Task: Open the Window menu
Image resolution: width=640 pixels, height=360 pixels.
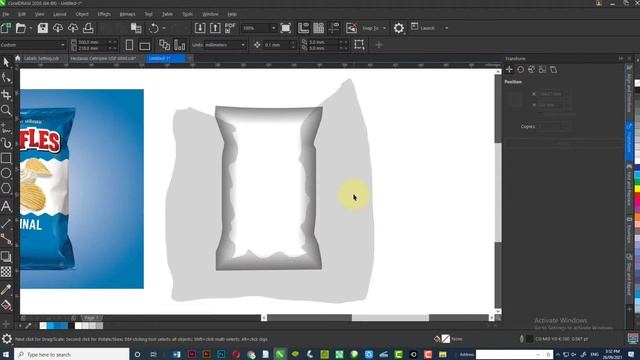Action: point(210,14)
